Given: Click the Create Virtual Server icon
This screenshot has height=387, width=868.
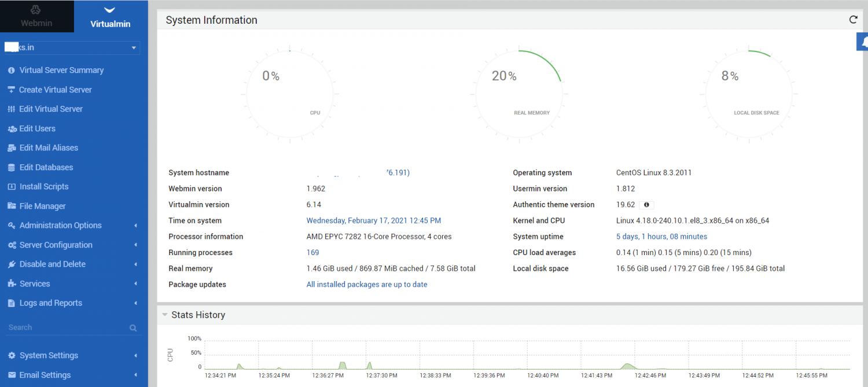Looking at the screenshot, I should pyautogui.click(x=11, y=90).
